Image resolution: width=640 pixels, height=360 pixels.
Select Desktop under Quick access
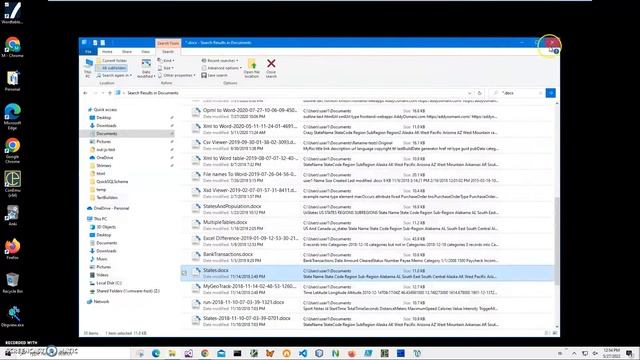(104, 118)
